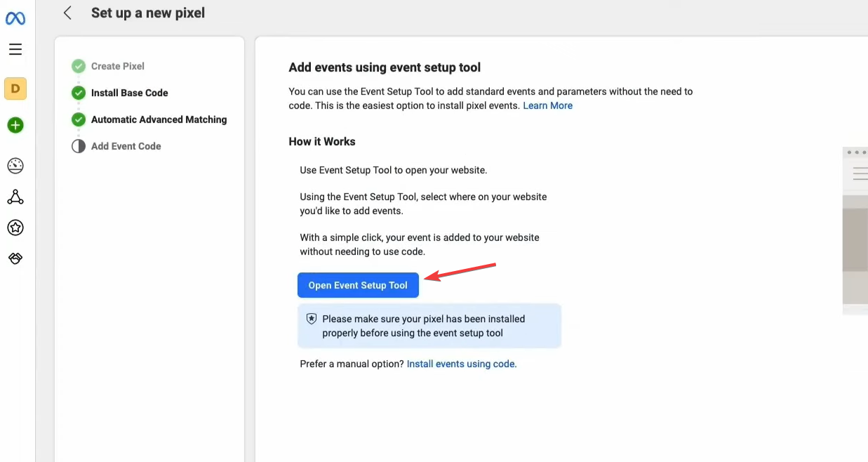Viewport: 868px width, 462px height.
Task: Click Install events using code link
Action: (461, 364)
